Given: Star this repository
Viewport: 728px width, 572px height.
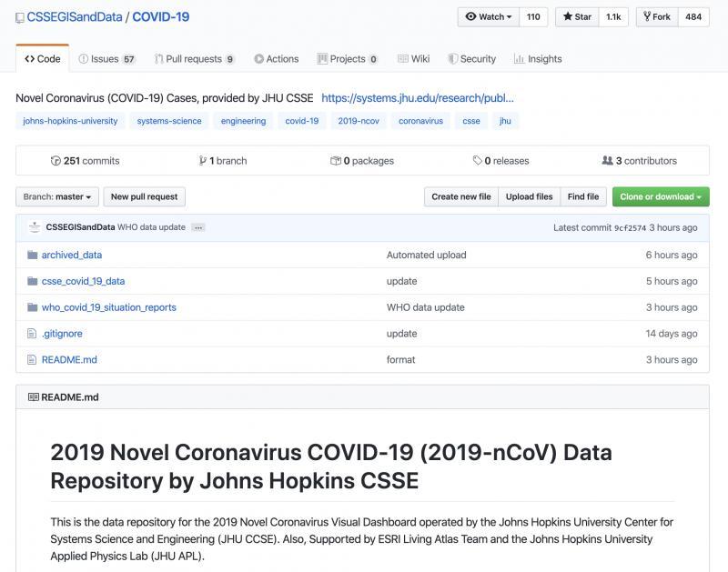Looking at the screenshot, I should (577, 17).
